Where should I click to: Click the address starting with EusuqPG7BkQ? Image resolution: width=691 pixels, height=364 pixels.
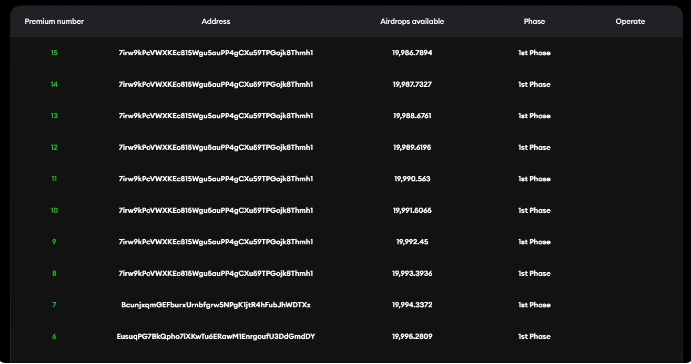pyautogui.click(x=215, y=336)
